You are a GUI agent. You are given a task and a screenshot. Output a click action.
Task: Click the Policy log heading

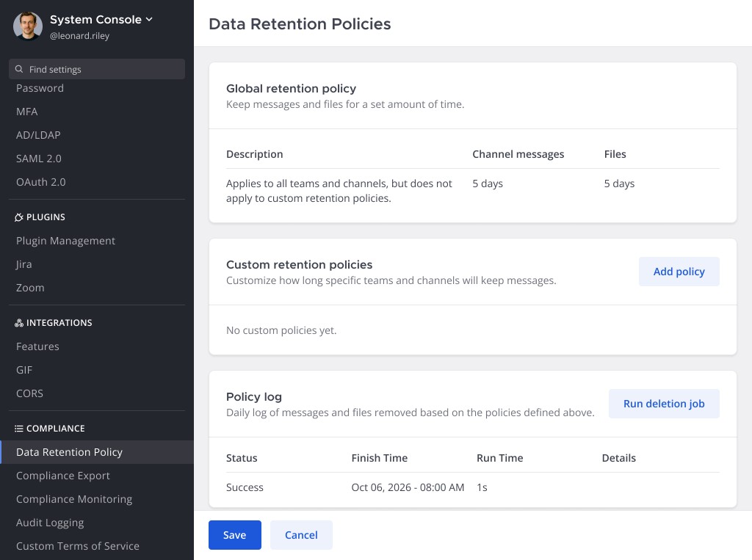click(253, 397)
